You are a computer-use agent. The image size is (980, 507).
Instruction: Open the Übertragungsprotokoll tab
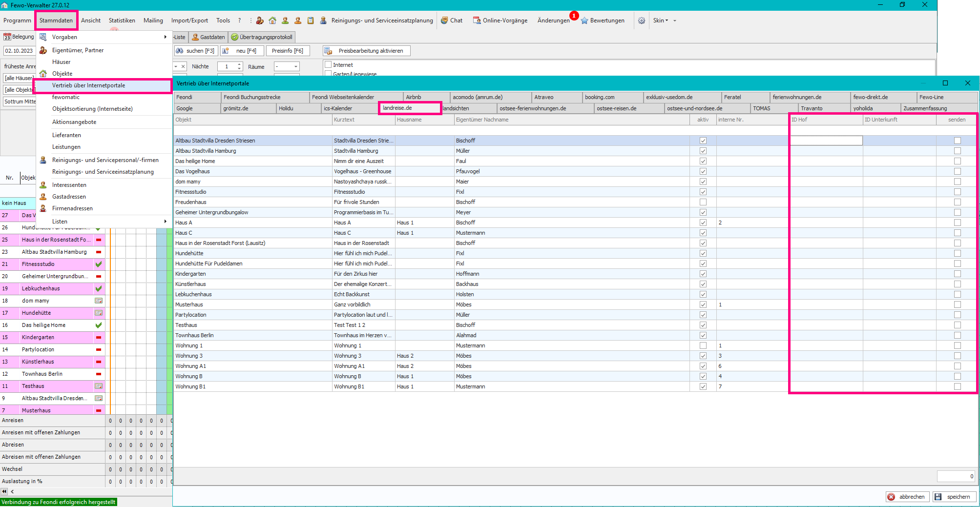pos(262,37)
